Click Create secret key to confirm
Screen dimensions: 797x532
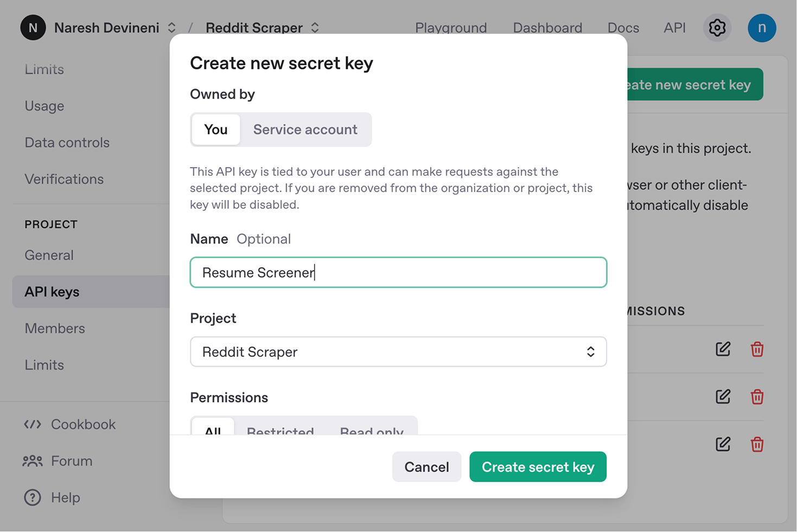point(538,466)
